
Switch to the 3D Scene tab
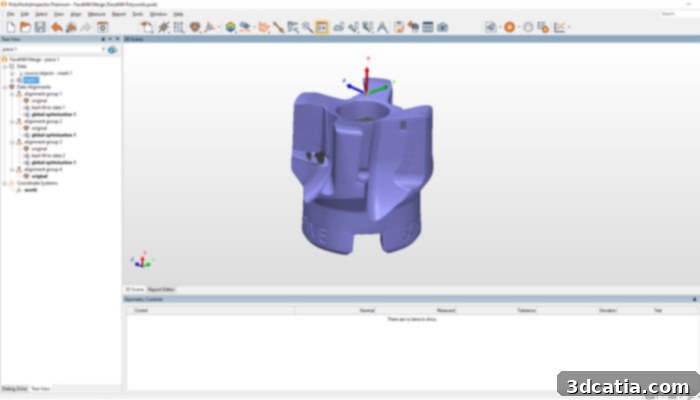point(134,290)
